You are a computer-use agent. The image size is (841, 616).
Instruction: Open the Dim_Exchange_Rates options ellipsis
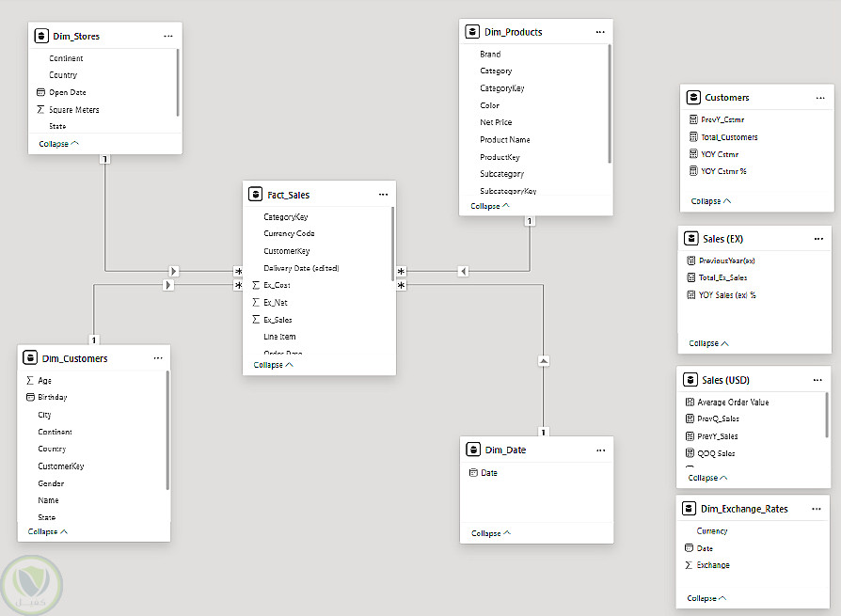[816, 509]
